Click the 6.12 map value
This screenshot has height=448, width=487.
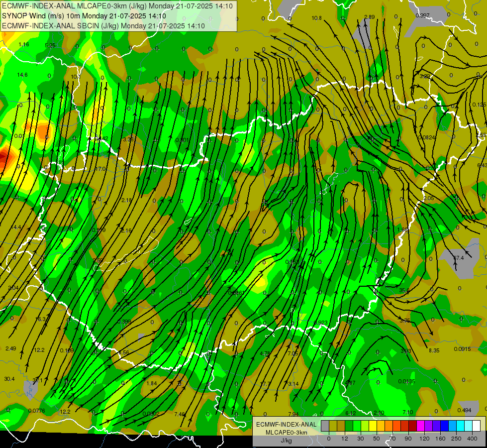pyautogui.click(x=351, y=414)
